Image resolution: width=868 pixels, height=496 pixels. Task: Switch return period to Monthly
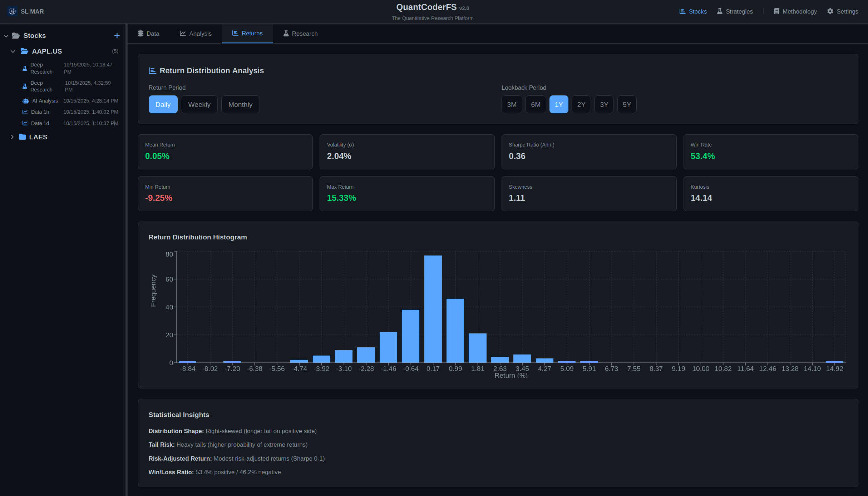click(240, 104)
